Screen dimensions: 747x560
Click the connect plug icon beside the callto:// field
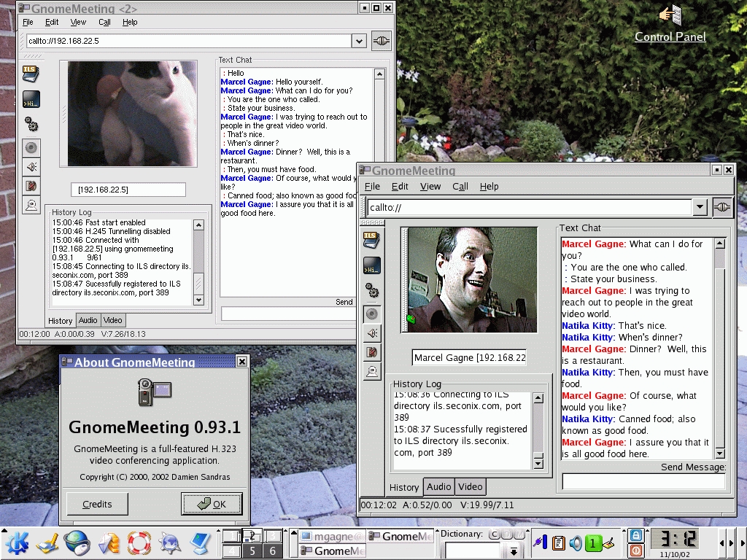[721, 207]
